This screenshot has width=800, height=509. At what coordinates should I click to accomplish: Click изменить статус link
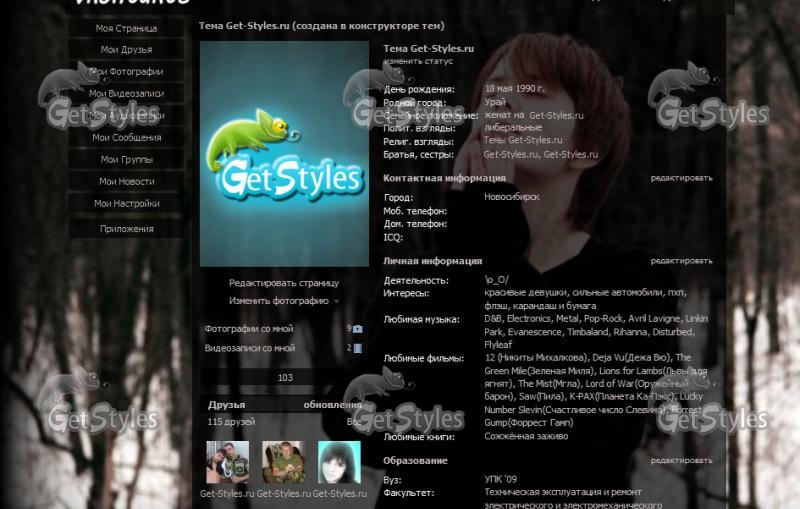click(418, 61)
